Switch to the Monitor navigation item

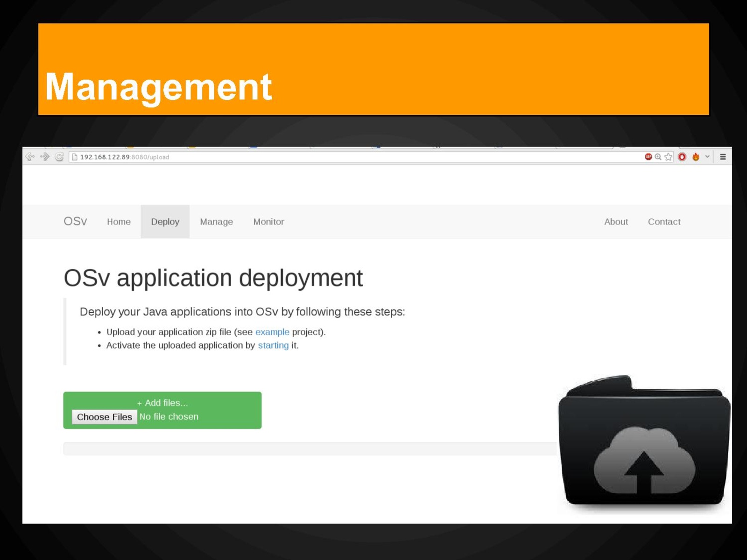click(x=268, y=222)
